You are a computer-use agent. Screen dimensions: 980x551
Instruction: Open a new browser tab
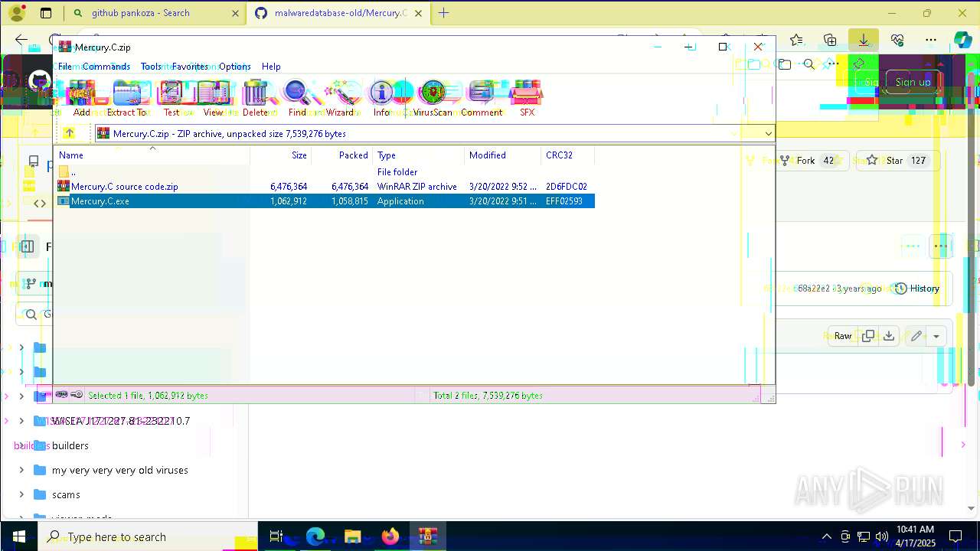(x=443, y=13)
